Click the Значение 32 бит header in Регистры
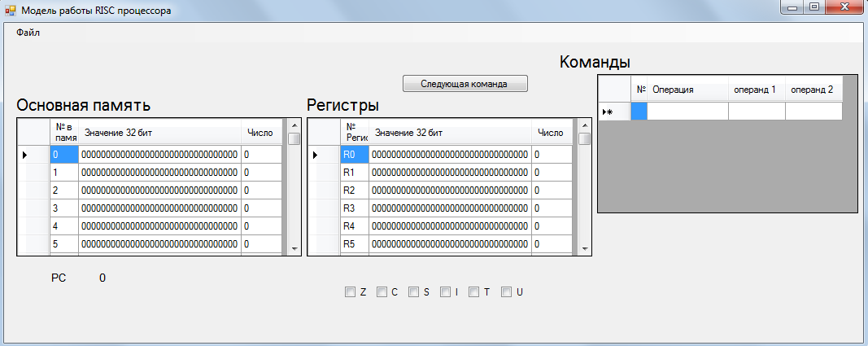 [451, 132]
